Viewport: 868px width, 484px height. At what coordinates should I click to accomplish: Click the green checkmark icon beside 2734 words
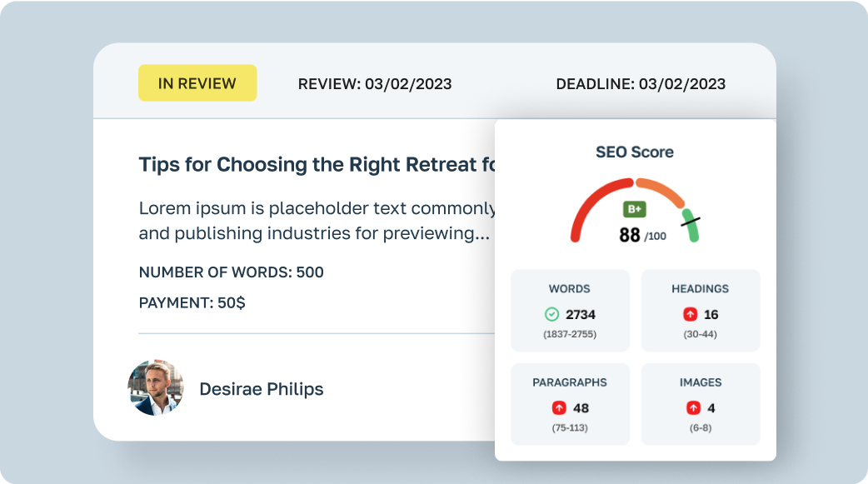point(551,314)
